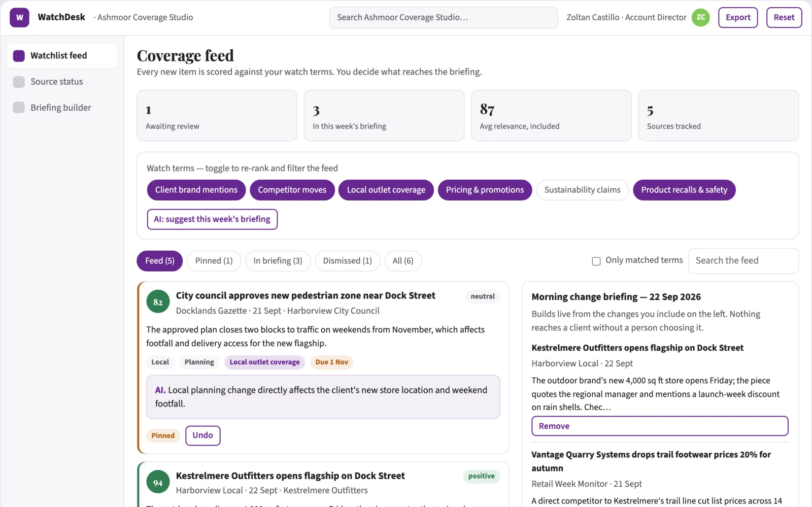The height and width of the screenshot is (507, 812).
Task: Click the 82 relevance score badge
Action: click(158, 302)
